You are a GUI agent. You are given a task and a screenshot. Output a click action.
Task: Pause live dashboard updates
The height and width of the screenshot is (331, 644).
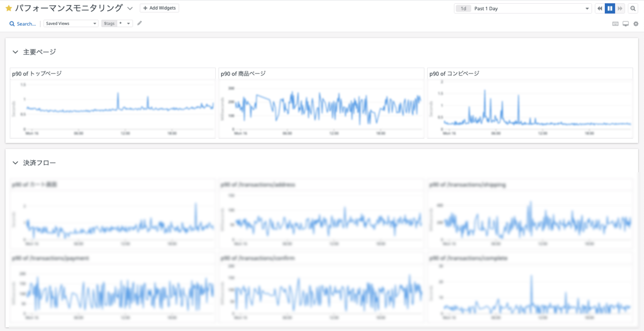(610, 9)
